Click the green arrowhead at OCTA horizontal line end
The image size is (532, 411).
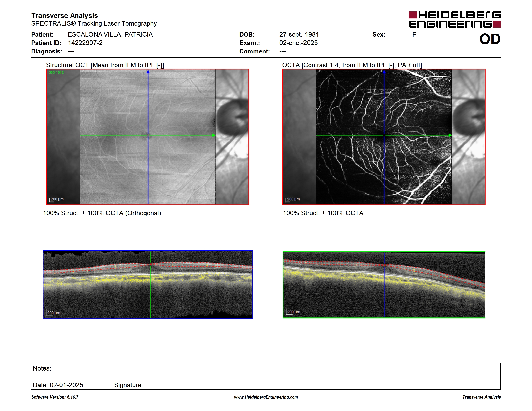[450, 135]
